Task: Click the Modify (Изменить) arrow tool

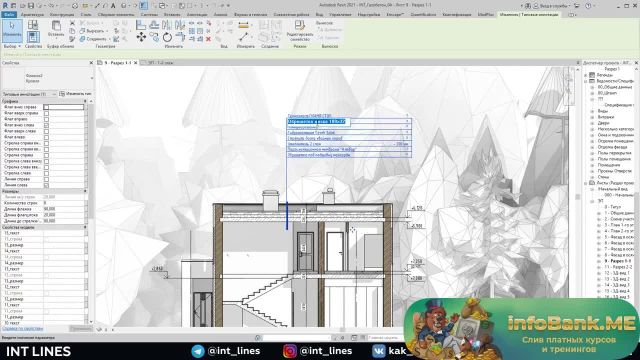Action: pyautogui.click(x=12, y=30)
